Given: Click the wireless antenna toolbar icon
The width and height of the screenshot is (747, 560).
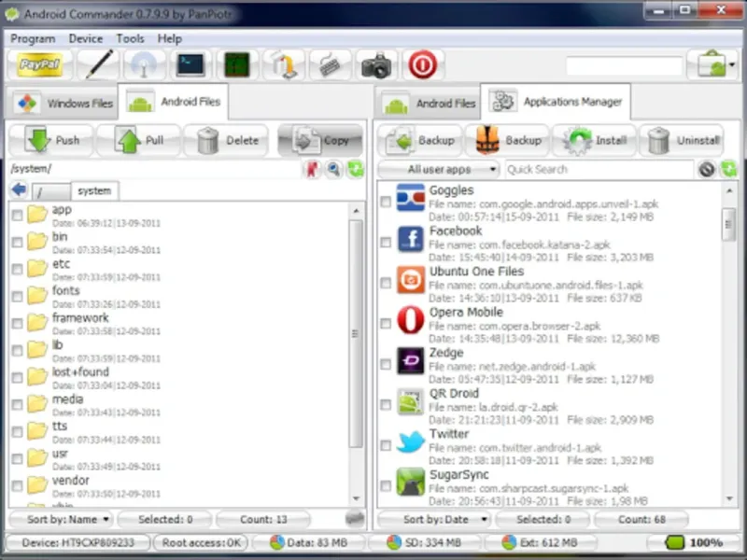Looking at the screenshot, I should pos(145,64).
